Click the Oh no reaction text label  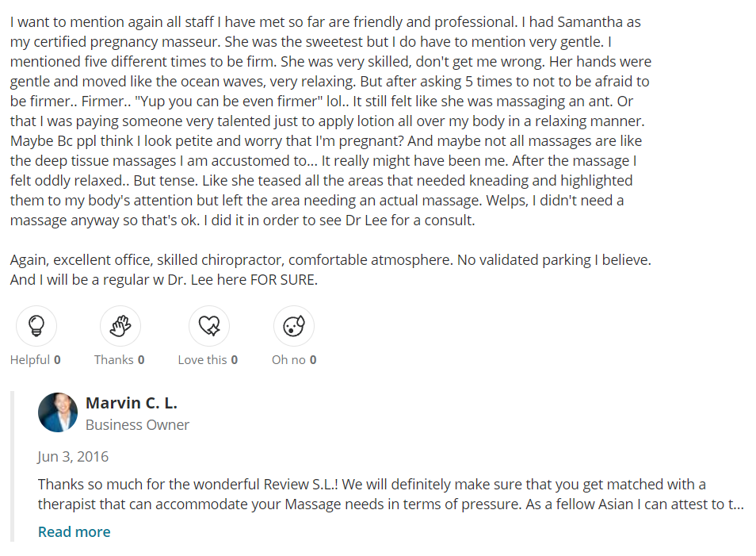tap(288, 360)
